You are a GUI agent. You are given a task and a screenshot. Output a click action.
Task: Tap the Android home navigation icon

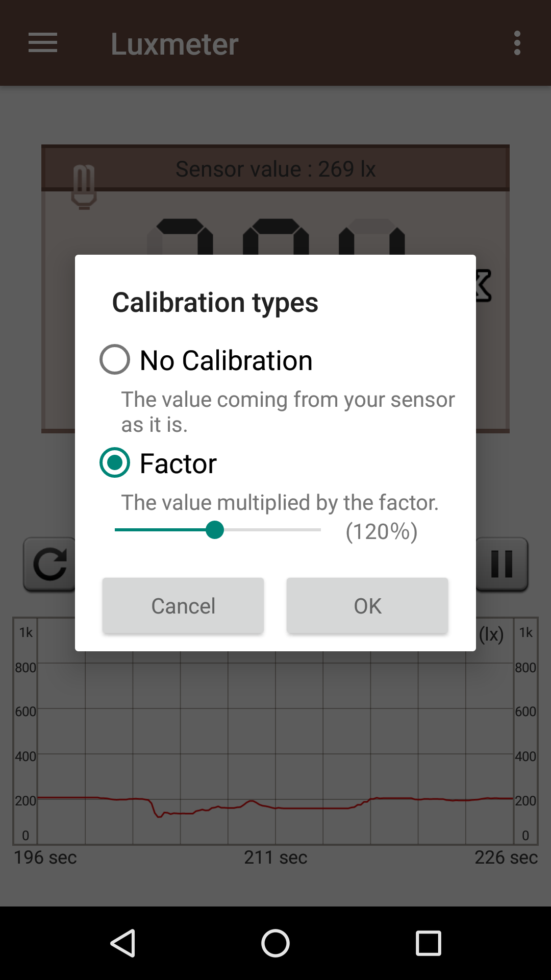(275, 944)
